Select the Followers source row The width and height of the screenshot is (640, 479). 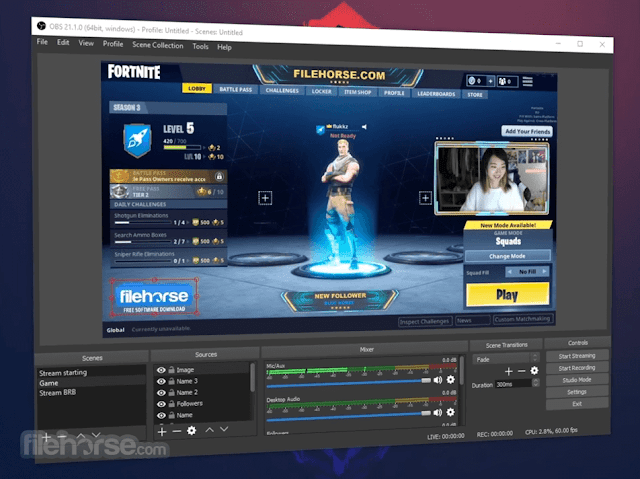(202, 404)
